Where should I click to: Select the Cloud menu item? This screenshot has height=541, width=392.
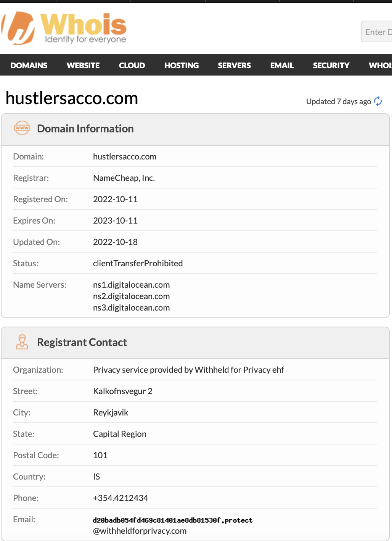click(x=132, y=65)
